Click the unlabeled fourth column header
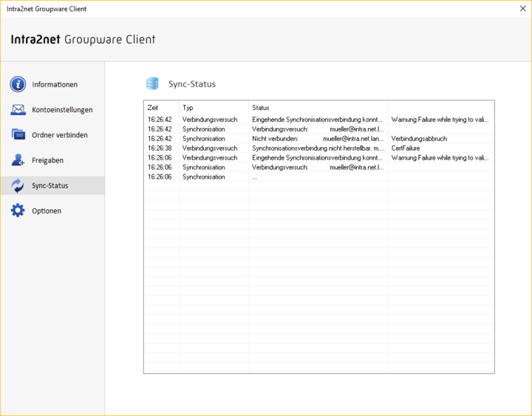This screenshot has width=532, height=416. [x=440, y=108]
